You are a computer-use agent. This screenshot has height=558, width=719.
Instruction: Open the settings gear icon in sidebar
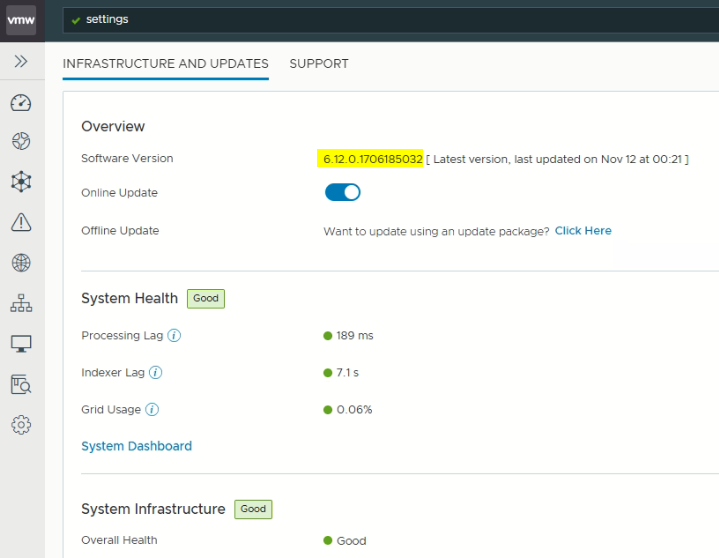(x=21, y=425)
